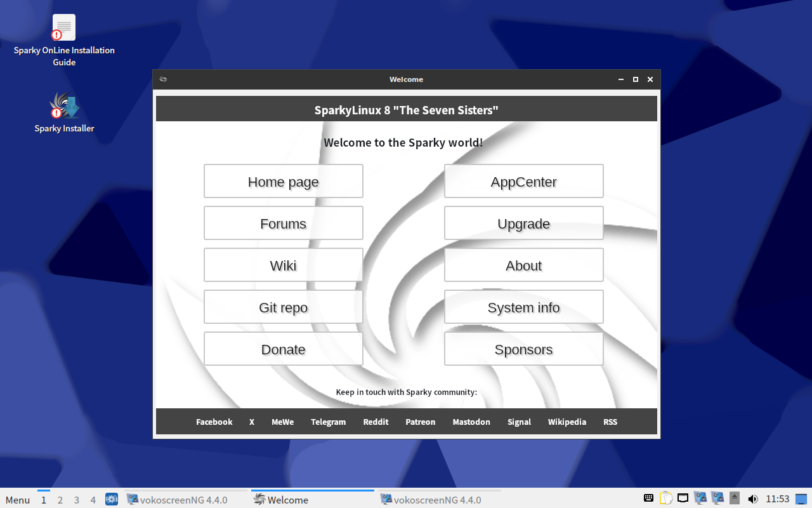Visit the Reddit link
The image size is (812, 508).
376,422
